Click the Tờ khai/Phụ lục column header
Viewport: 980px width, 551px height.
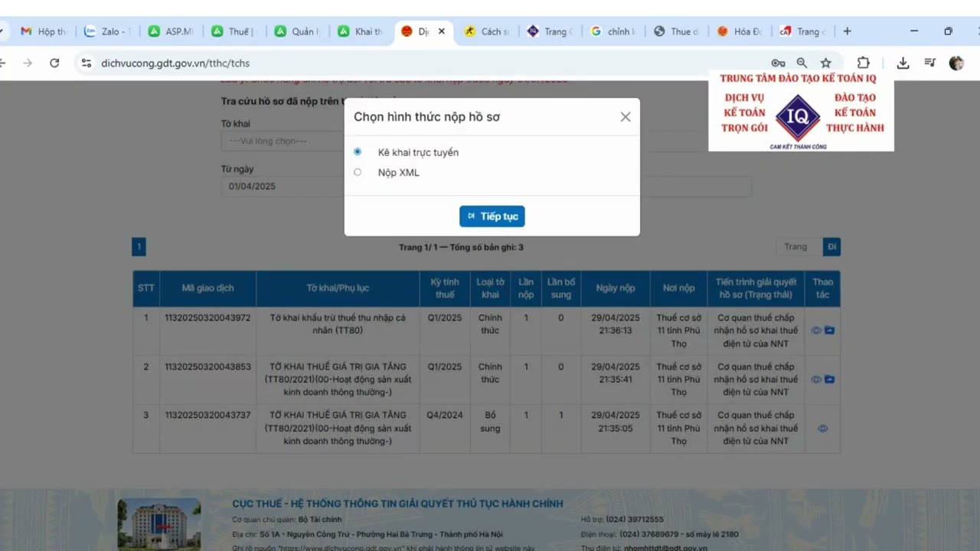coord(338,289)
